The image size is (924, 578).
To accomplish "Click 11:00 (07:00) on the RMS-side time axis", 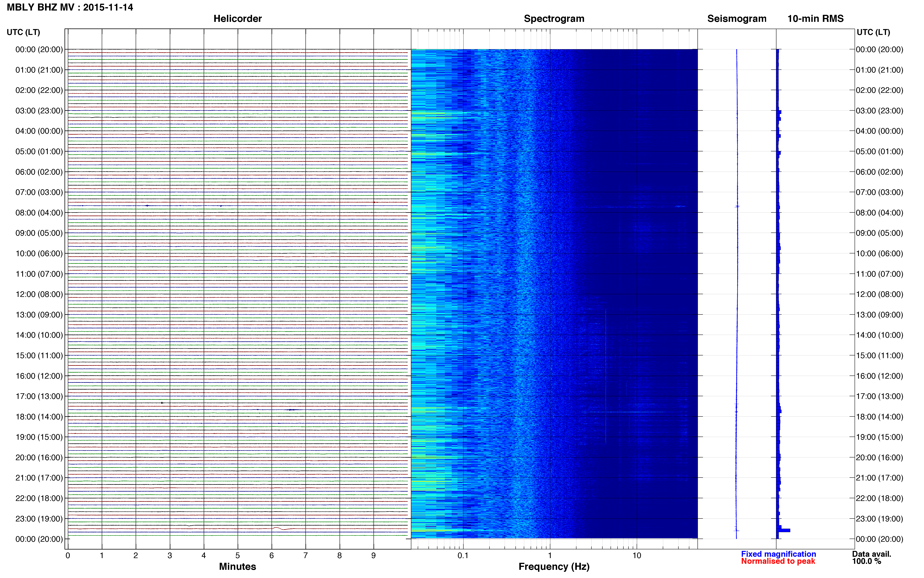I will point(879,274).
